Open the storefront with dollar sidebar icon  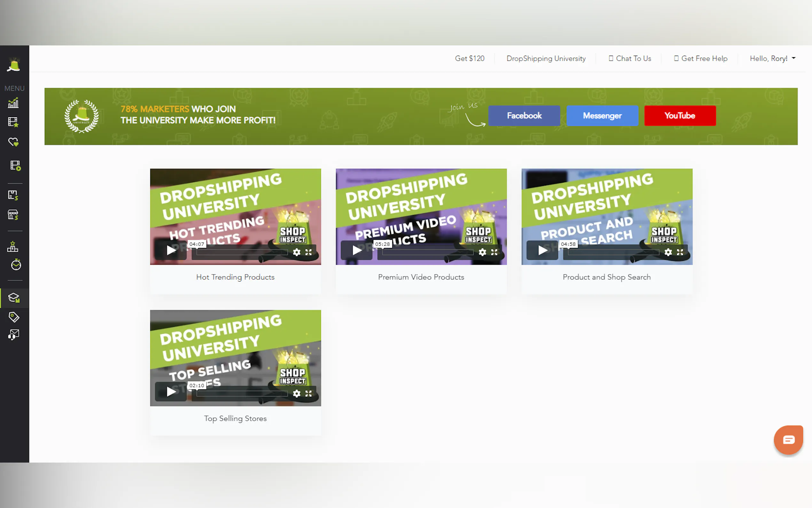[13, 214]
